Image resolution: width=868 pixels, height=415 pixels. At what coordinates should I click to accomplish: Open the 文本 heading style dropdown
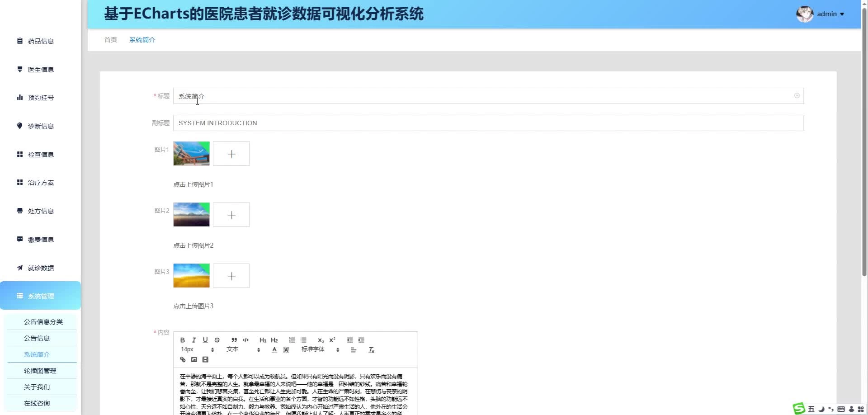[x=243, y=349]
